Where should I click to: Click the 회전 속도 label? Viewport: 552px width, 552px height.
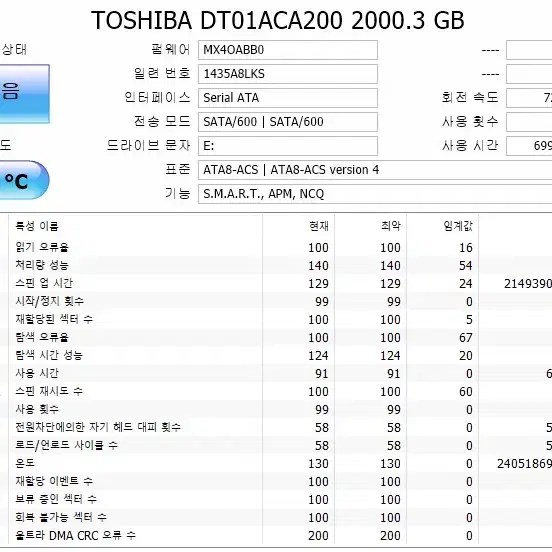(x=470, y=97)
